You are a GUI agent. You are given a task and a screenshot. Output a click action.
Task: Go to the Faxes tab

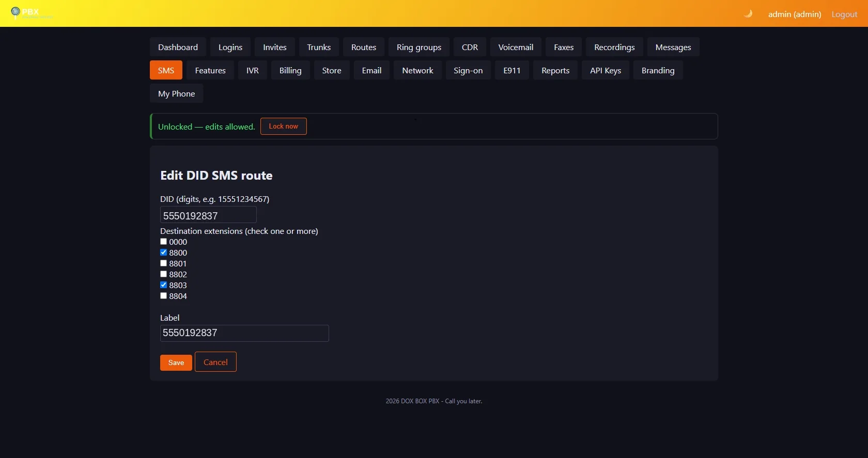[564, 47]
